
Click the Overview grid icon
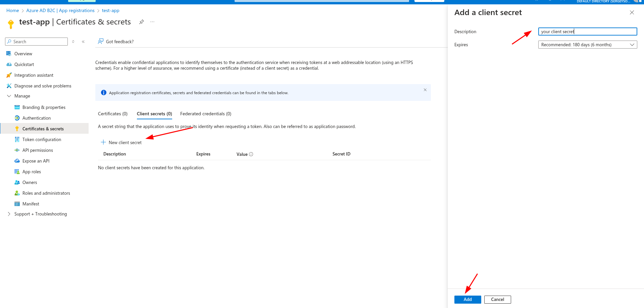click(9, 54)
